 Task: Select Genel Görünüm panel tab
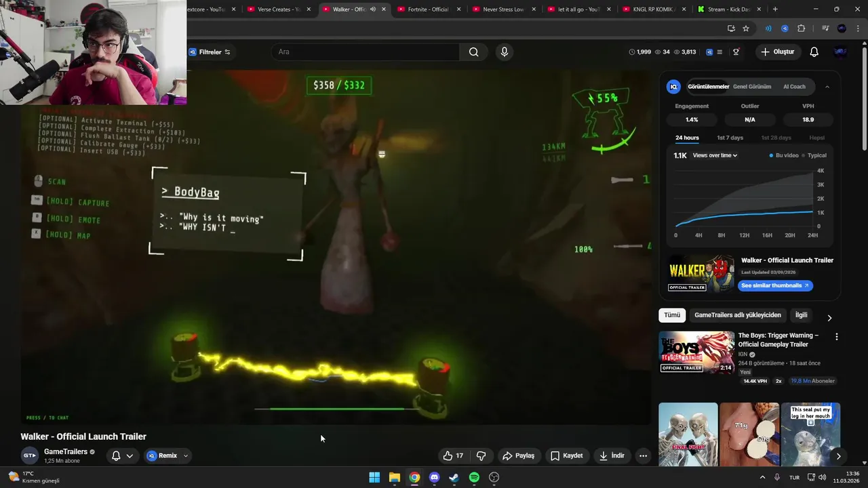click(x=751, y=87)
